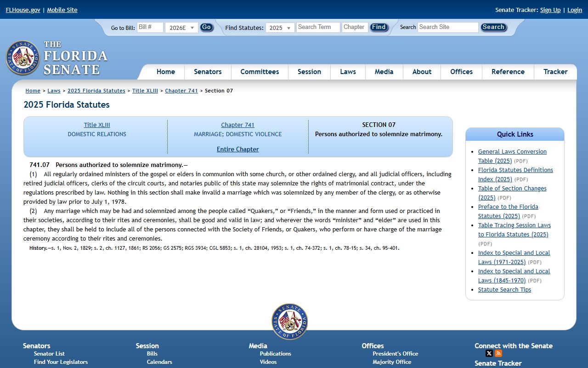Open the statutes year 2025 dropdown
Viewport: 588px width, 368px height.
[280, 28]
